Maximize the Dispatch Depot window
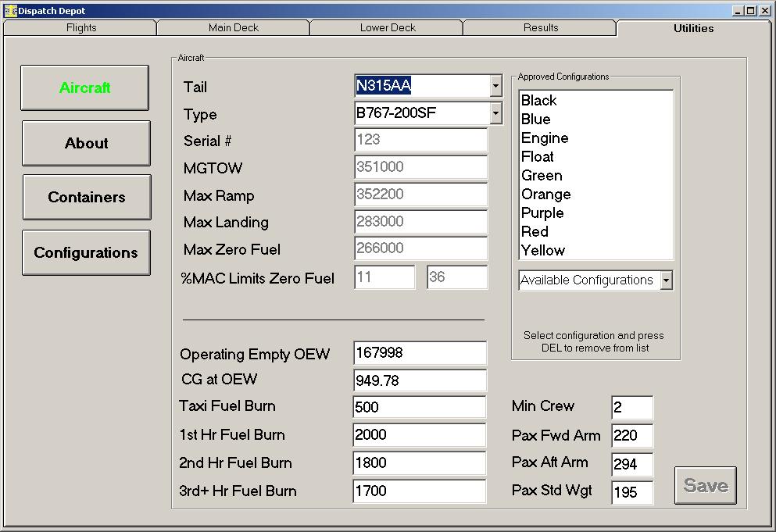Screen dimensions: 776x532 (x=751, y=10)
